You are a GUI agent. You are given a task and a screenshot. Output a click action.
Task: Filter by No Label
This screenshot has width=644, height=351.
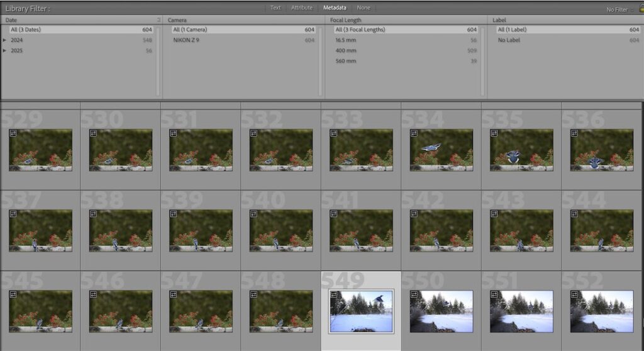pyautogui.click(x=569, y=40)
